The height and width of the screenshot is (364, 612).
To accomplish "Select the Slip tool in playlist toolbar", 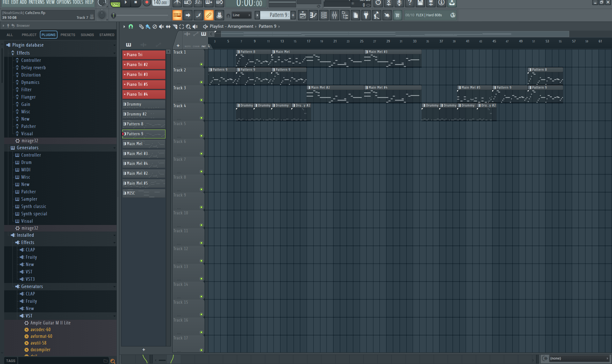I will 168,26.
